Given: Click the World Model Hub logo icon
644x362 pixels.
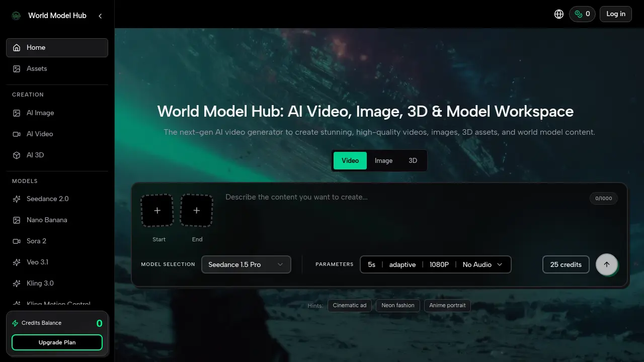Looking at the screenshot, I should pyautogui.click(x=17, y=16).
